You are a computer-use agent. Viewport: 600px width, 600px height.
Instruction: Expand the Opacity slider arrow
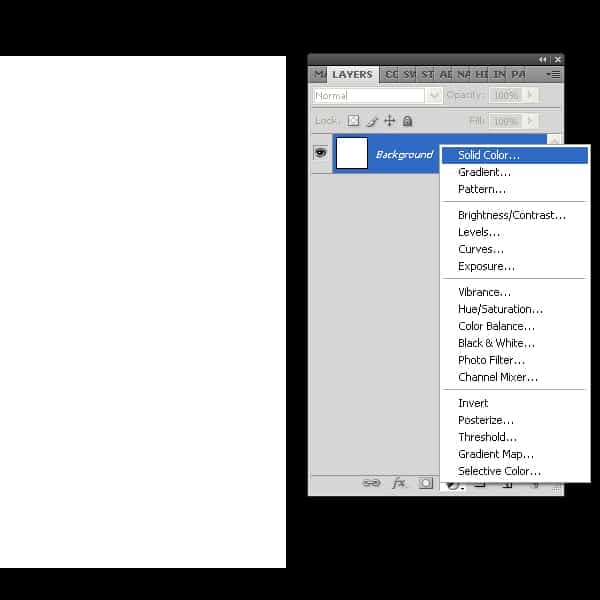pos(530,95)
